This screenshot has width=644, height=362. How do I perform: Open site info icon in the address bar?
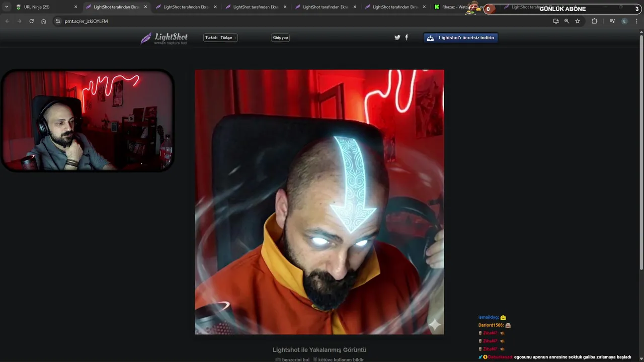click(58, 21)
